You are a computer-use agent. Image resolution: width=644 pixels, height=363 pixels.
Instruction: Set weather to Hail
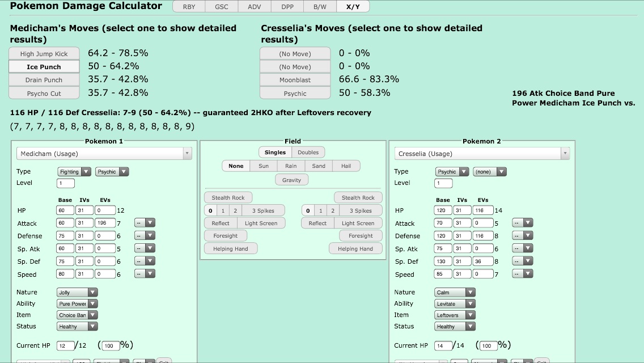(346, 166)
